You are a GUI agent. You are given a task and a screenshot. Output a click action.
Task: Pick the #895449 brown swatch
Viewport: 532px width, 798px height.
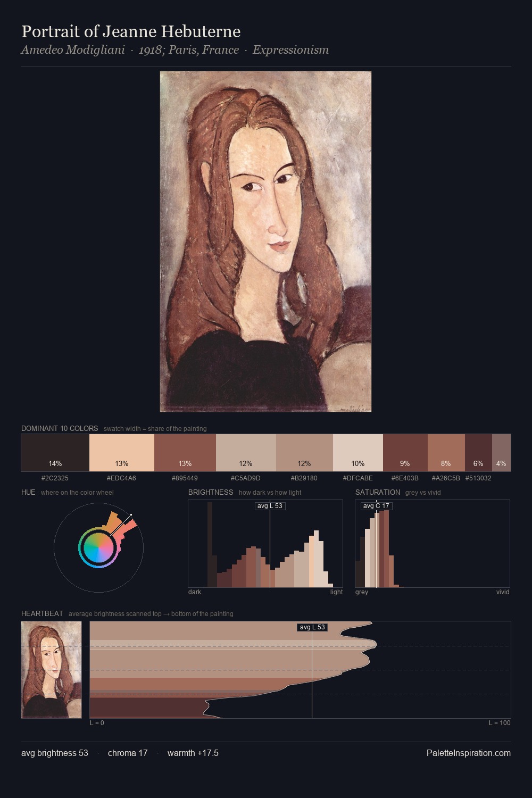tap(185, 453)
